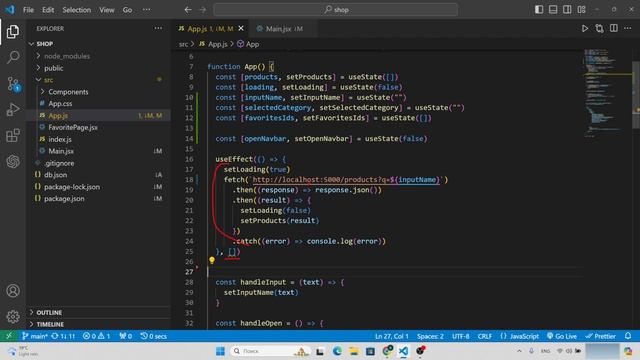Open the Manage gear icon
The image size is (640, 360).
pyautogui.click(x=13, y=316)
